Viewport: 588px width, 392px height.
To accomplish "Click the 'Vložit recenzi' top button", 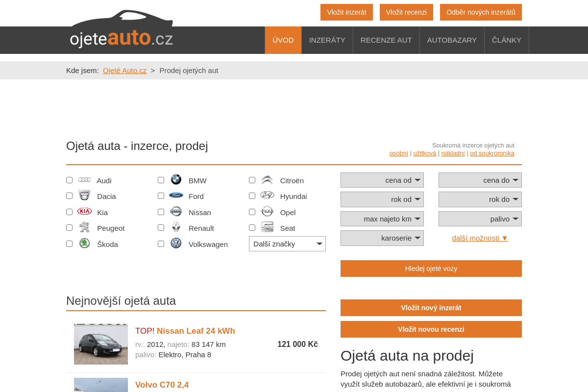I will tap(406, 12).
